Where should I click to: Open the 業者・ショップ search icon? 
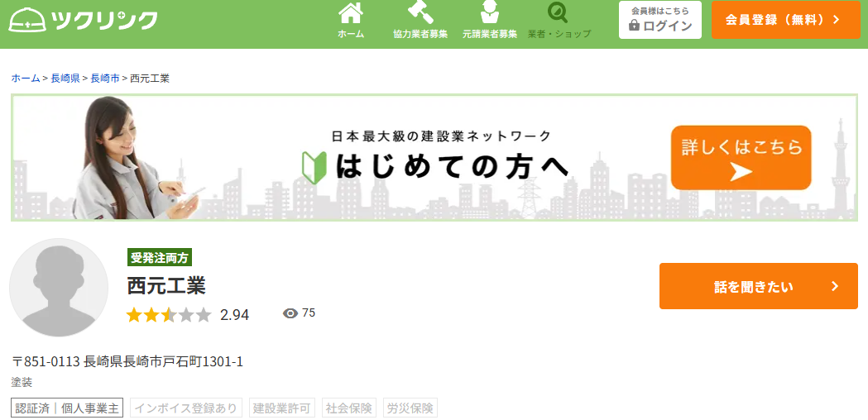(x=559, y=13)
